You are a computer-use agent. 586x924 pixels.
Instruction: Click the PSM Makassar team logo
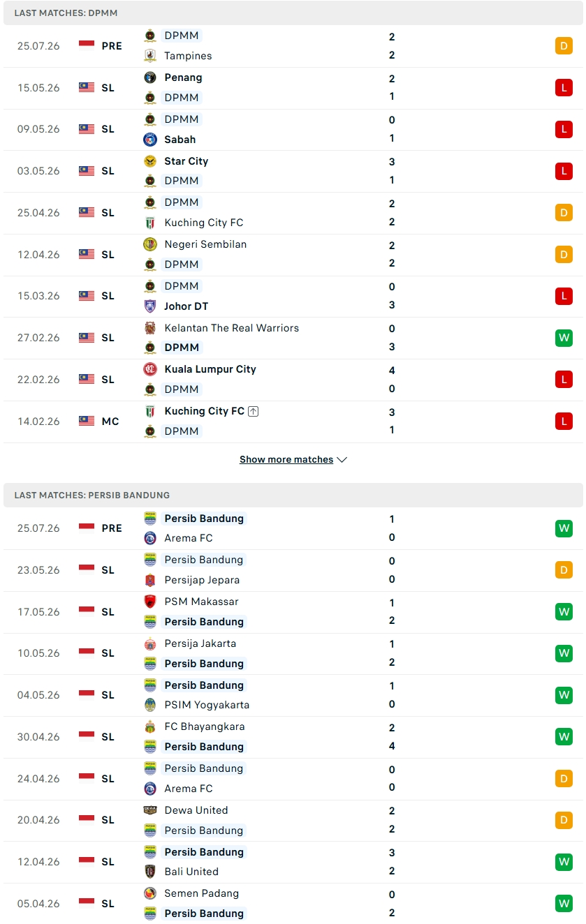click(x=150, y=602)
